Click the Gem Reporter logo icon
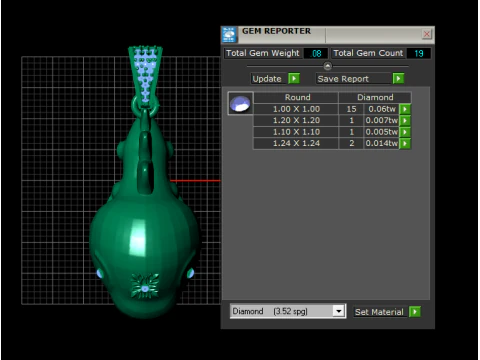The height and width of the screenshot is (360, 480). pyautogui.click(x=229, y=35)
